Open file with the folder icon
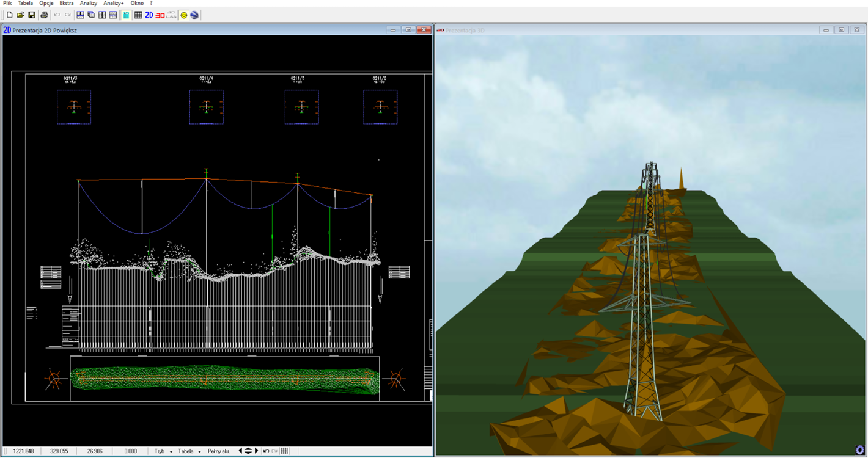868x458 pixels. coord(20,15)
